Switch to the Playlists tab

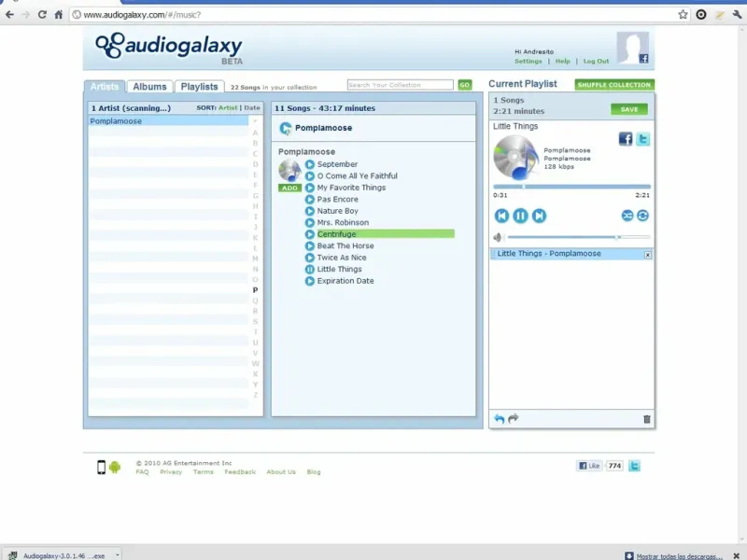[199, 87]
